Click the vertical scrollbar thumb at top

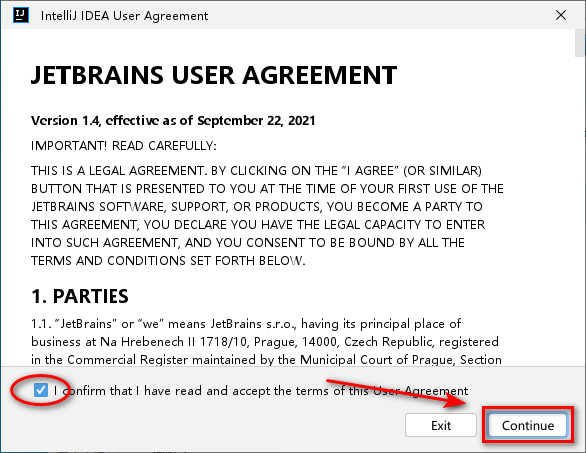pyautogui.click(x=580, y=43)
